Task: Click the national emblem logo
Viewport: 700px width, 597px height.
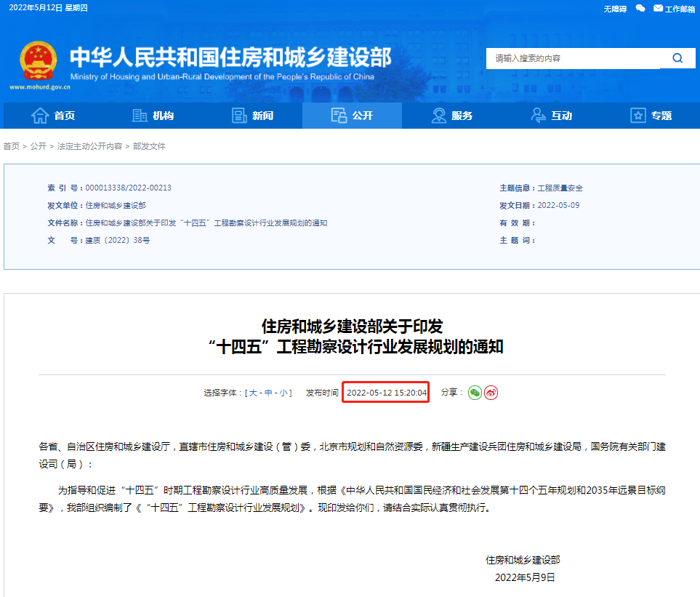Action: 39,61
